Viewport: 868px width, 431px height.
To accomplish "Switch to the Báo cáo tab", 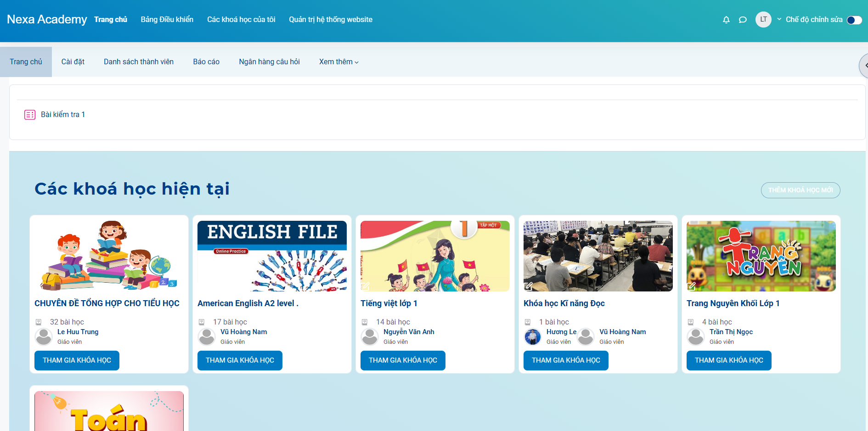I will click(x=206, y=62).
